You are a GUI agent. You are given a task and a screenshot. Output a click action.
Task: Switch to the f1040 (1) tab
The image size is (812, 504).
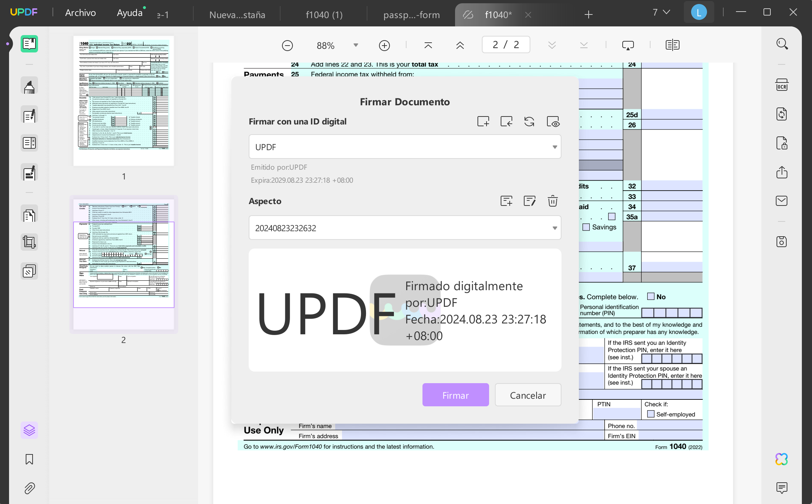pyautogui.click(x=324, y=15)
